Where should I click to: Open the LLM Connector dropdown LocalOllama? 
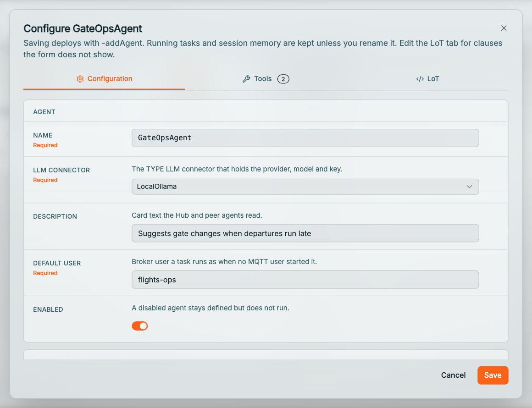coord(305,187)
